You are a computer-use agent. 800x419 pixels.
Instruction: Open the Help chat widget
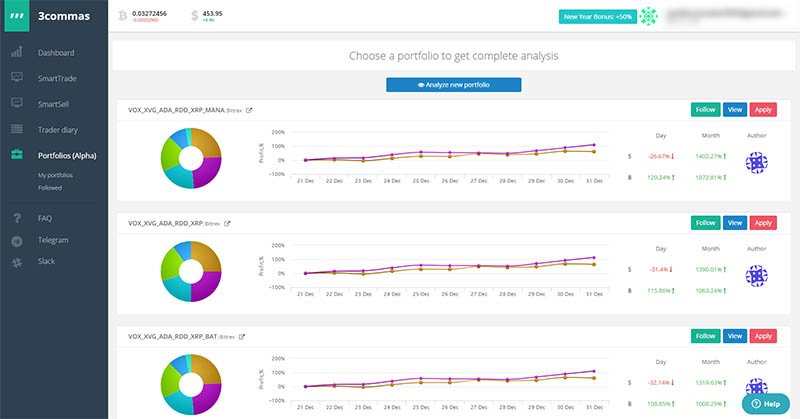tap(766, 404)
